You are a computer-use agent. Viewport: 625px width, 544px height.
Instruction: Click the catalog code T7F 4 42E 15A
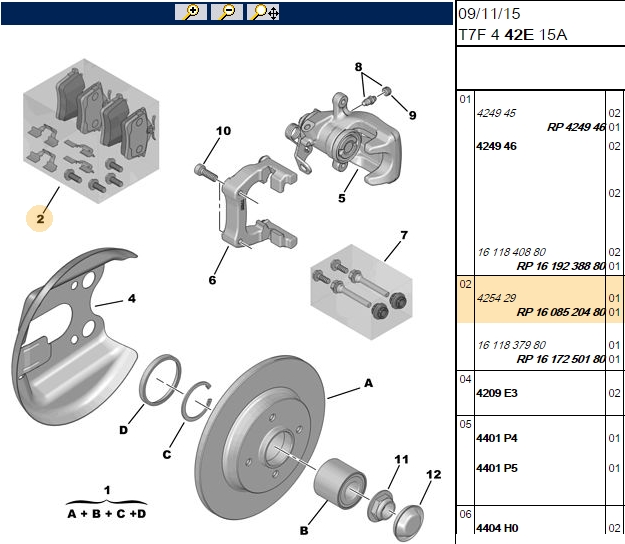click(513, 35)
